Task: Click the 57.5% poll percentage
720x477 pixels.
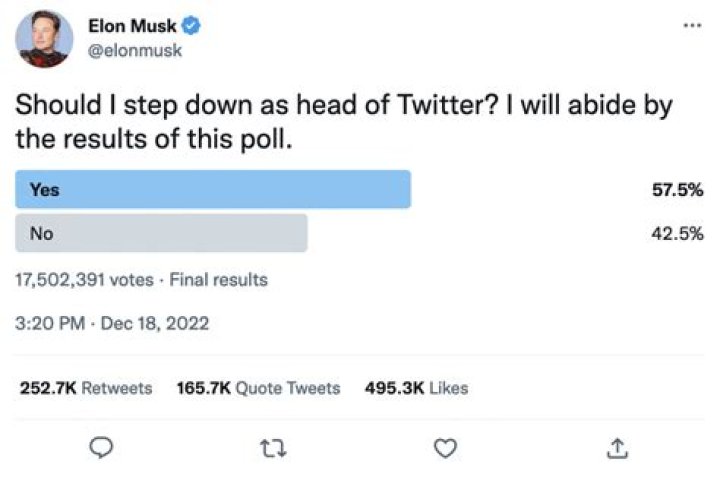Action: click(678, 190)
